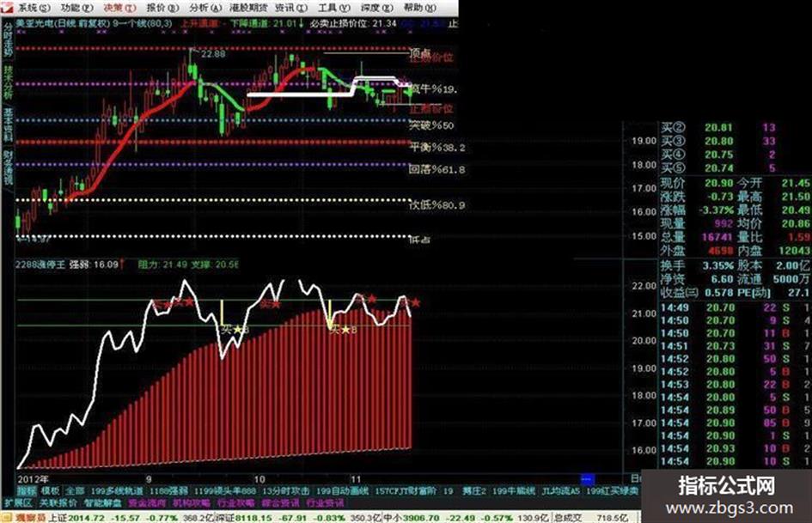812x523 pixels.
Task: Click the 2288涨停王 indicator title
Action: (x=40, y=265)
